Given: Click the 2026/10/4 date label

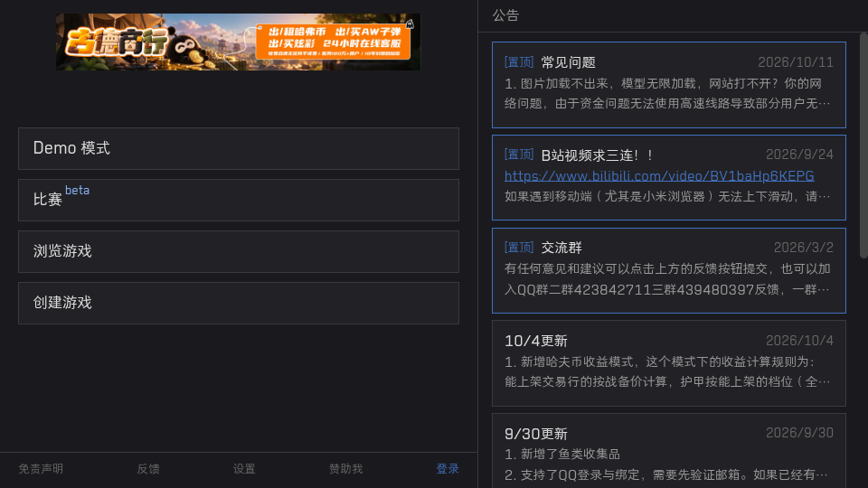Looking at the screenshot, I should [799, 341].
